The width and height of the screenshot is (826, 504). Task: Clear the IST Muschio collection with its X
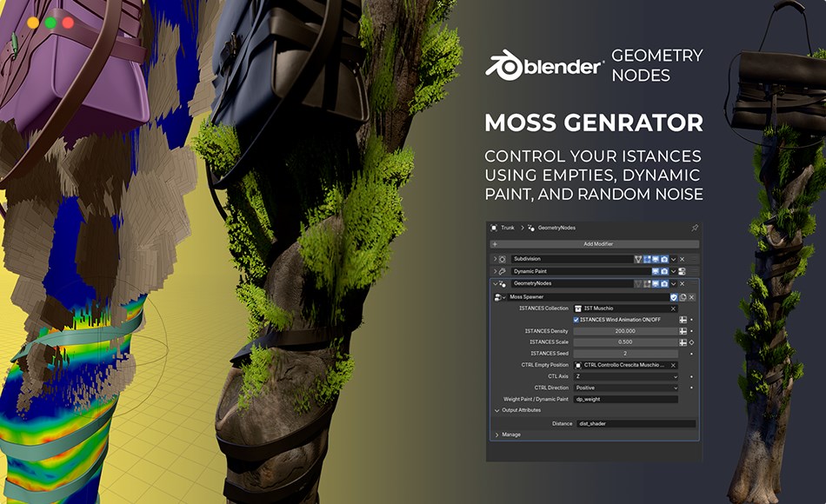672,308
